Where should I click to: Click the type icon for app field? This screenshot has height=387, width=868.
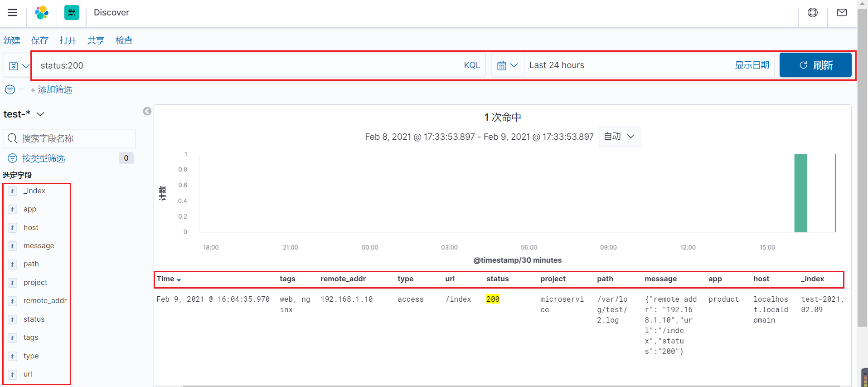tap(13, 209)
